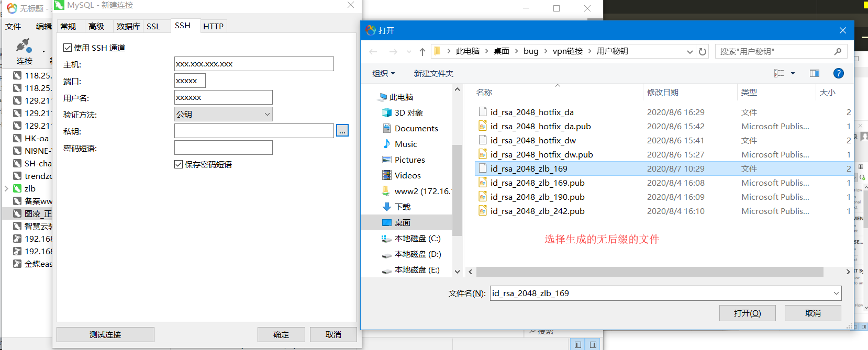
Task: Open 验证方法 dropdown showing 公钥
Action: [223, 114]
